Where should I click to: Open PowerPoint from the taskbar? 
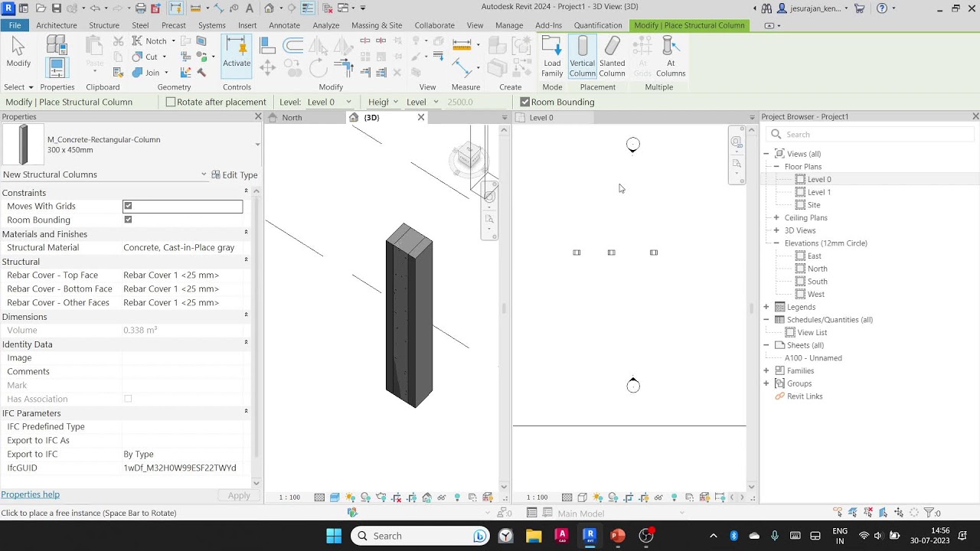618,536
